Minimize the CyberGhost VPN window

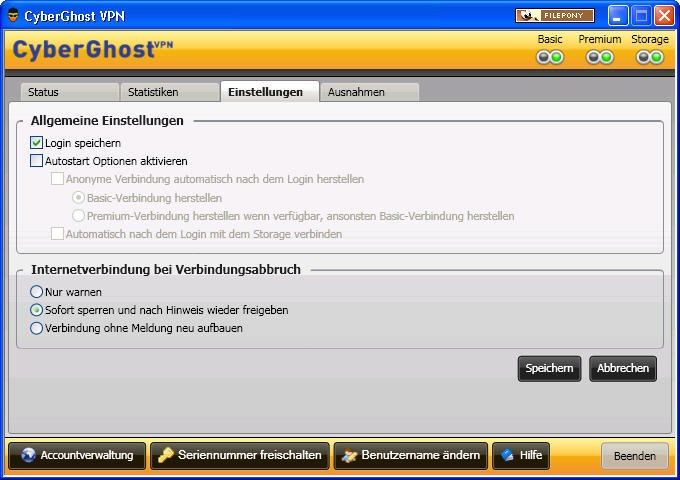pos(618,16)
